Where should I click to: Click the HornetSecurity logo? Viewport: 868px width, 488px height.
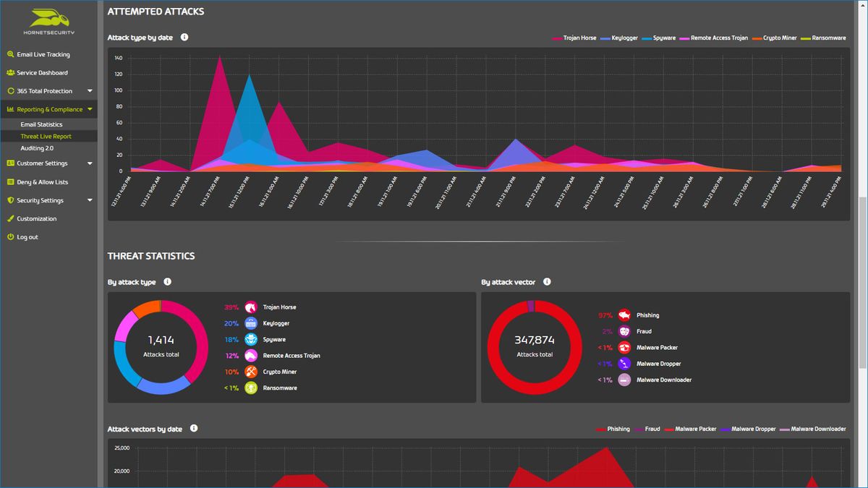tap(48, 22)
